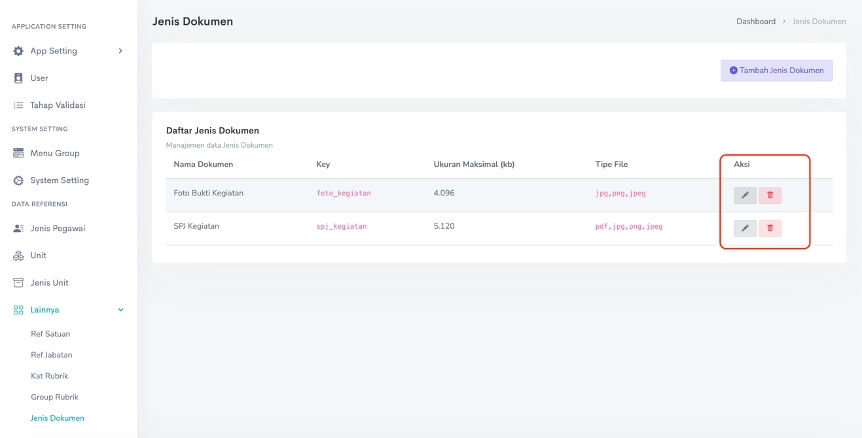The height and width of the screenshot is (438, 862).
Task: Collapse the Lainnya menu chevron
Action: click(121, 310)
